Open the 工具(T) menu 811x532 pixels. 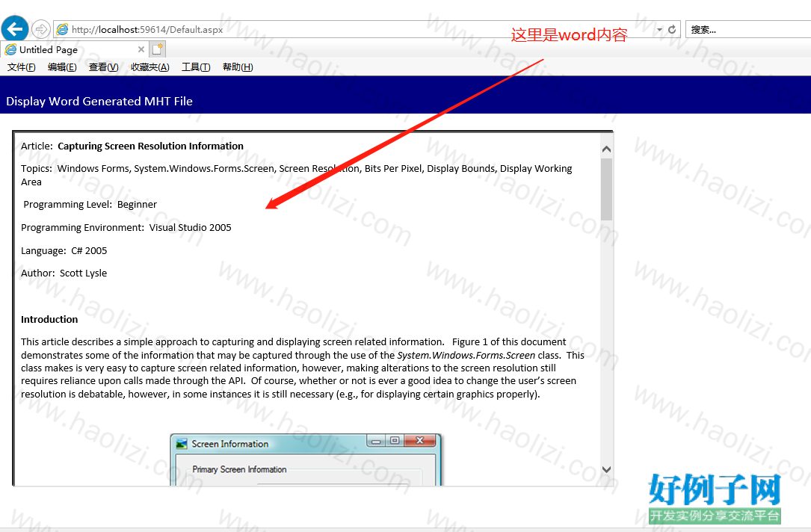(x=196, y=67)
